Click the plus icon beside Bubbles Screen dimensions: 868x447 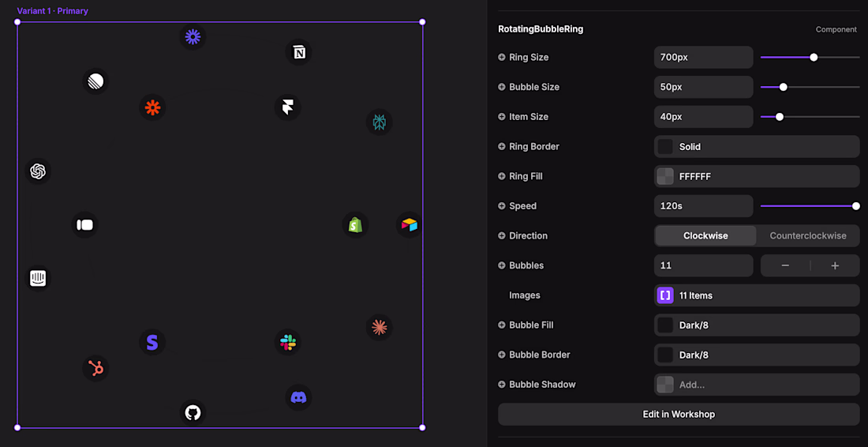pyautogui.click(x=502, y=265)
